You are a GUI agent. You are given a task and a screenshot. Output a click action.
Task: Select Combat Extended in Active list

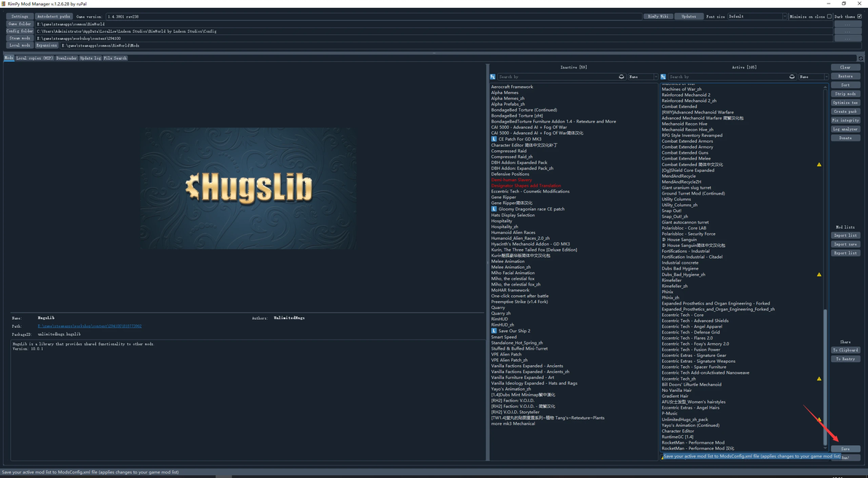[679, 106]
